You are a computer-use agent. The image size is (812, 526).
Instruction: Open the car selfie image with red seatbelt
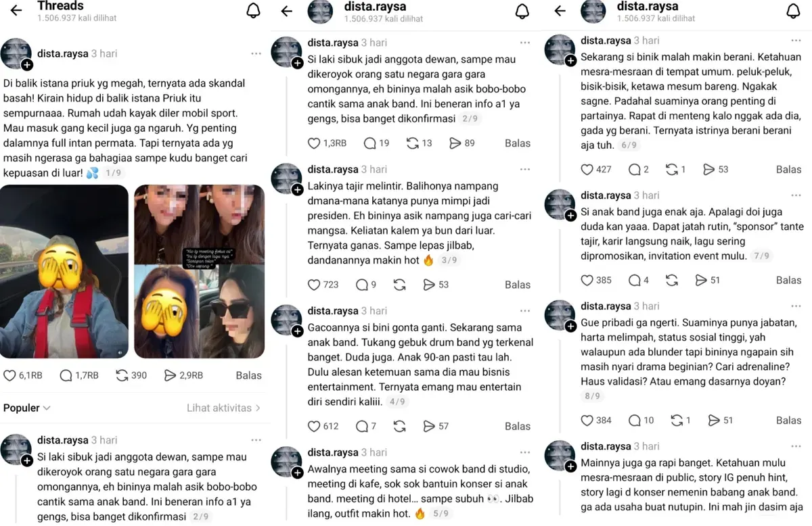tap(64, 271)
